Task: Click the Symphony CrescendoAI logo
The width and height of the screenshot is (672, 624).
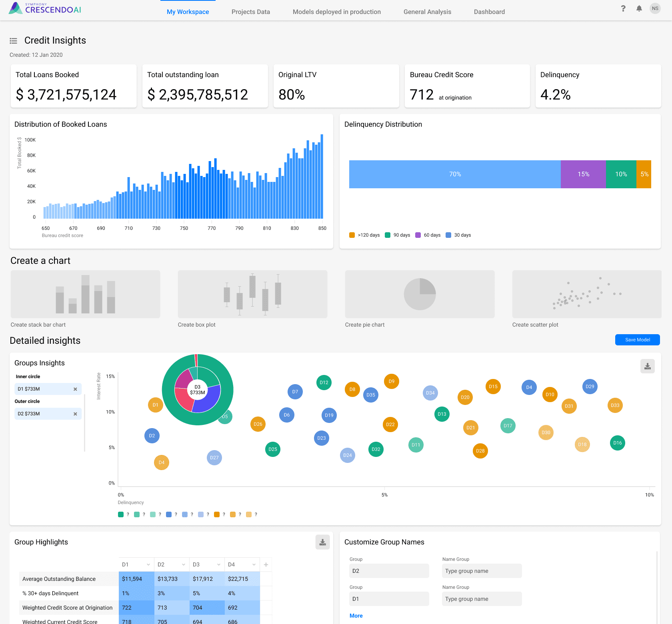Action: (x=45, y=8)
